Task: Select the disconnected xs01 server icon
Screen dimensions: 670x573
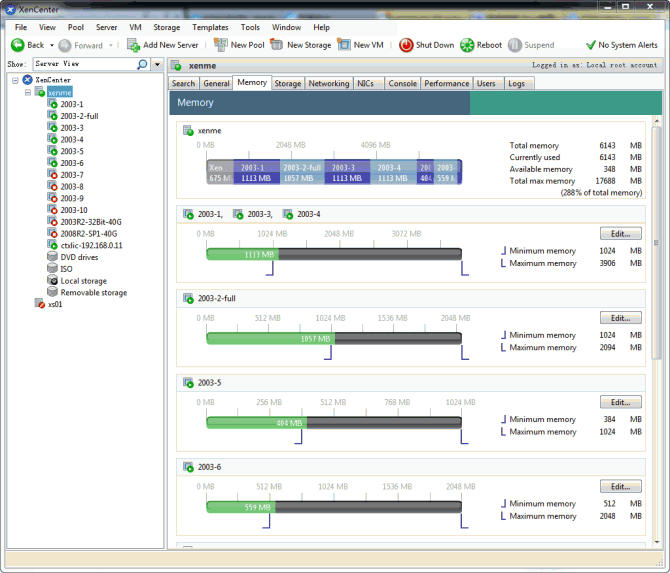Action: (x=40, y=304)
